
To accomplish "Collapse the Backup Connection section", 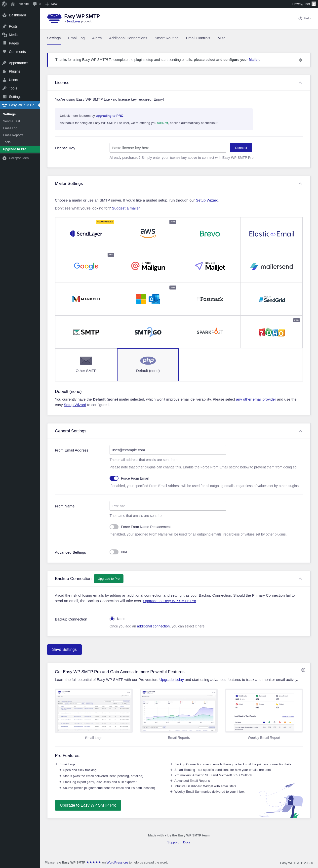I will point(300,579).
